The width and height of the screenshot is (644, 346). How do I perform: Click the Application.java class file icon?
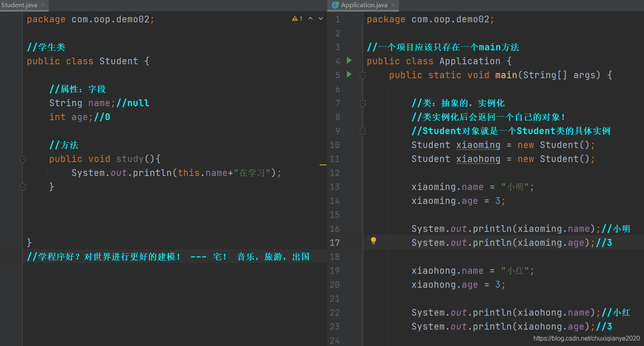pyautogui.click(x=335, y=5)
